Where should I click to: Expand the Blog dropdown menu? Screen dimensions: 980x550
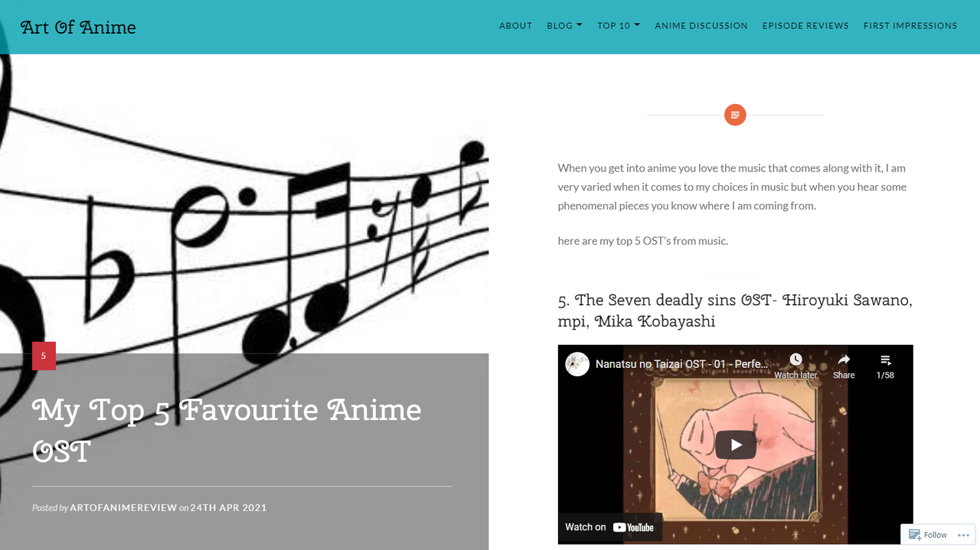tap(564, 25)
